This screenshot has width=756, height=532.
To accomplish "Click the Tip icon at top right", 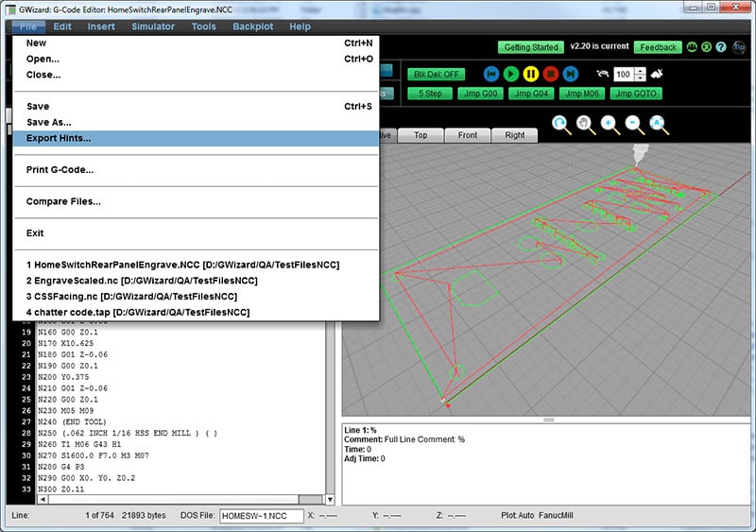I will click(739, 47).
